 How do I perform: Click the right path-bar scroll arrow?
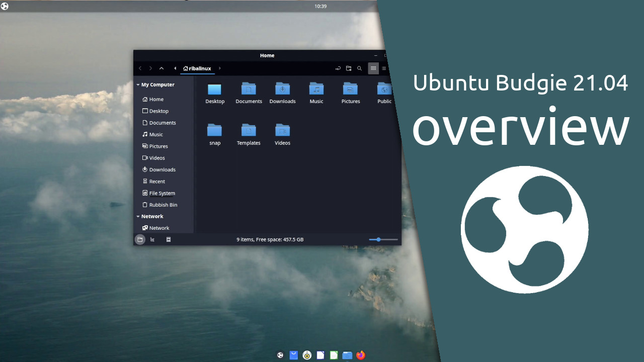click(x=219, y=68)
